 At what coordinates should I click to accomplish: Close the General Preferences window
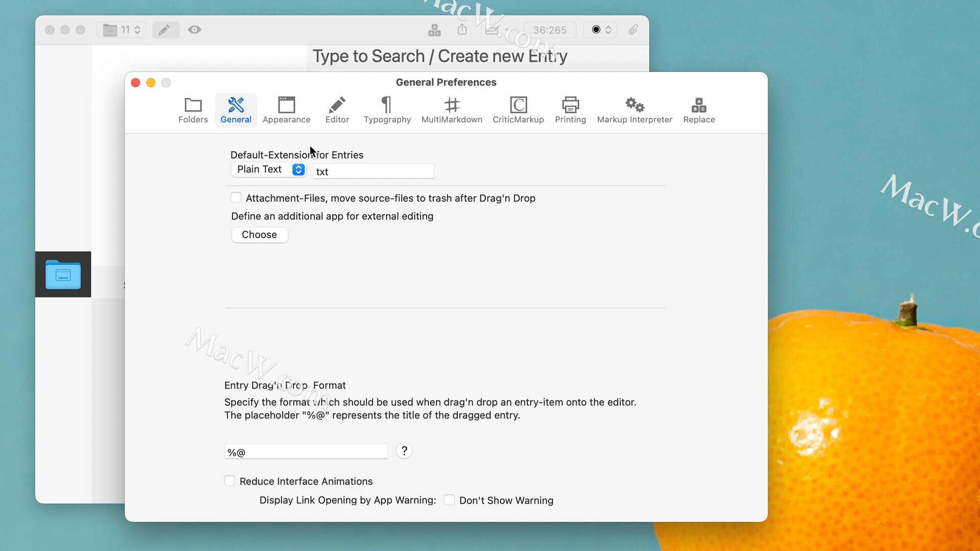(x=135, y=83)
